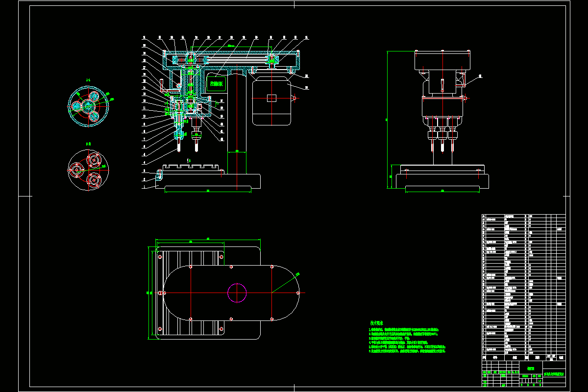This screenshot has height=392, width=588.
Task: Select the green boxed label beside the column
Action: click(x=216, y=83)
